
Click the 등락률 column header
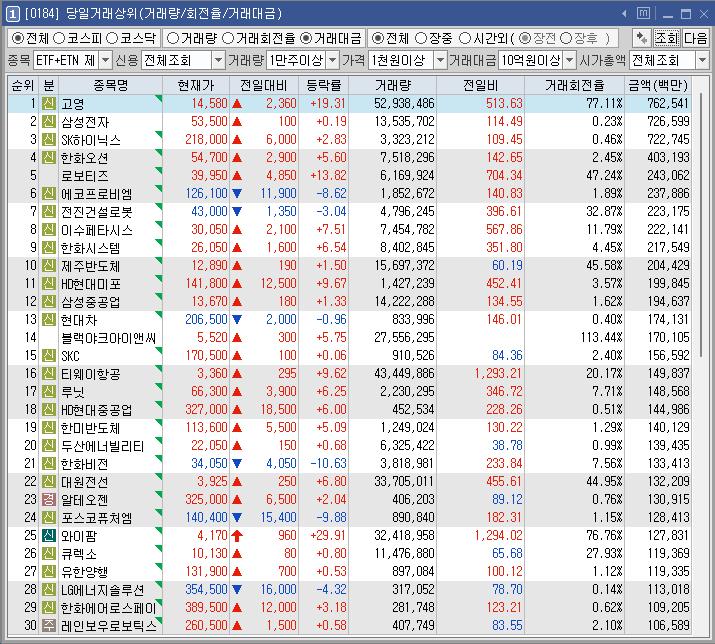pos(323,85)
